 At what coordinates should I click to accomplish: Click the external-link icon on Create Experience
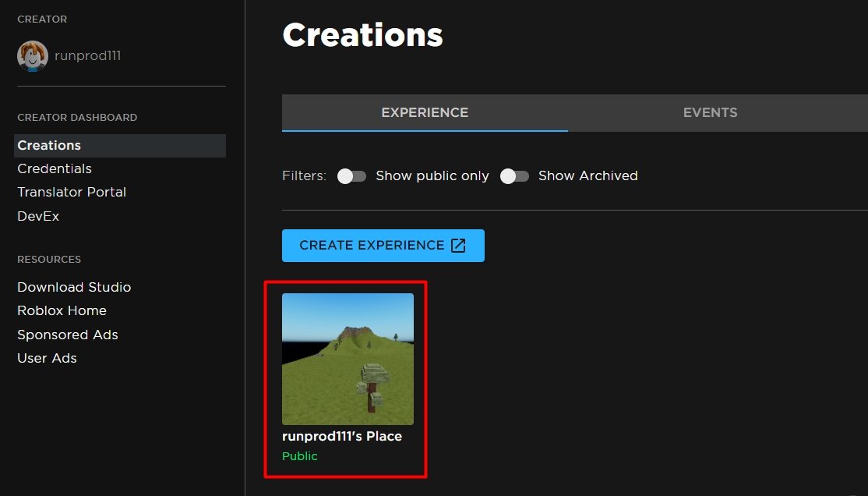pyautogui.click(x=458, y=246)
